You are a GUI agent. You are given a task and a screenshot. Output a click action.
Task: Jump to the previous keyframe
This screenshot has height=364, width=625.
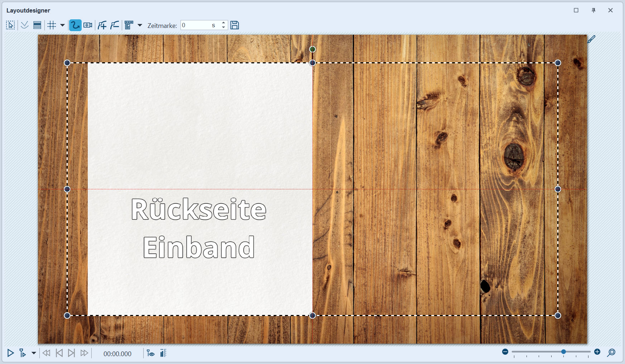(x=59, y=353)
